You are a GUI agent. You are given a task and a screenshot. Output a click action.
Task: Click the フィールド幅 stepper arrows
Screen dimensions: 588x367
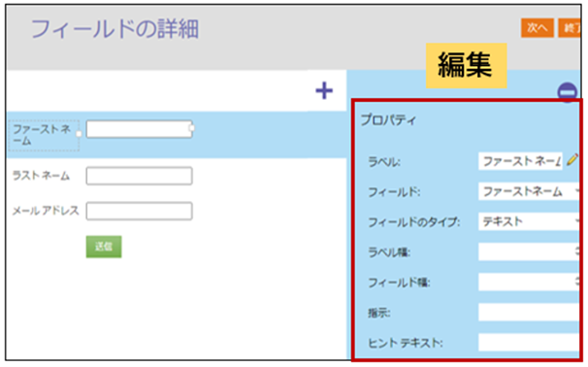577,282
